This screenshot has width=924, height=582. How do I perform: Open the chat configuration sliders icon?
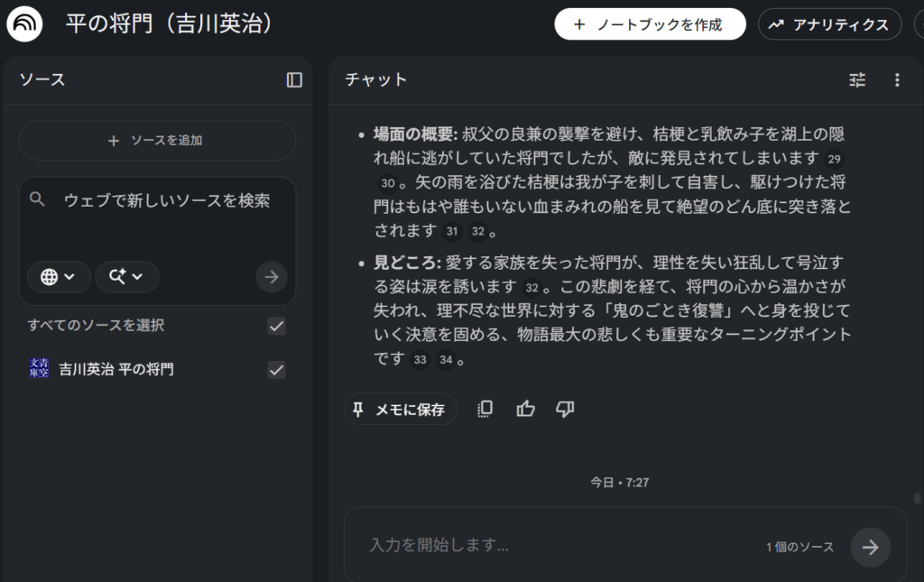[x=855, y=80]
